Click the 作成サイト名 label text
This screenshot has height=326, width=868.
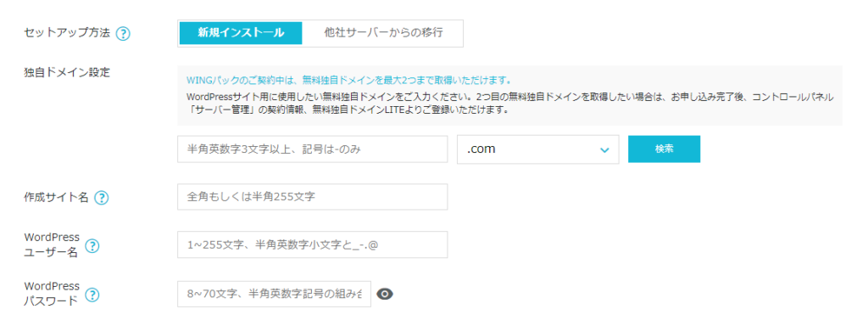pos(57,197)
